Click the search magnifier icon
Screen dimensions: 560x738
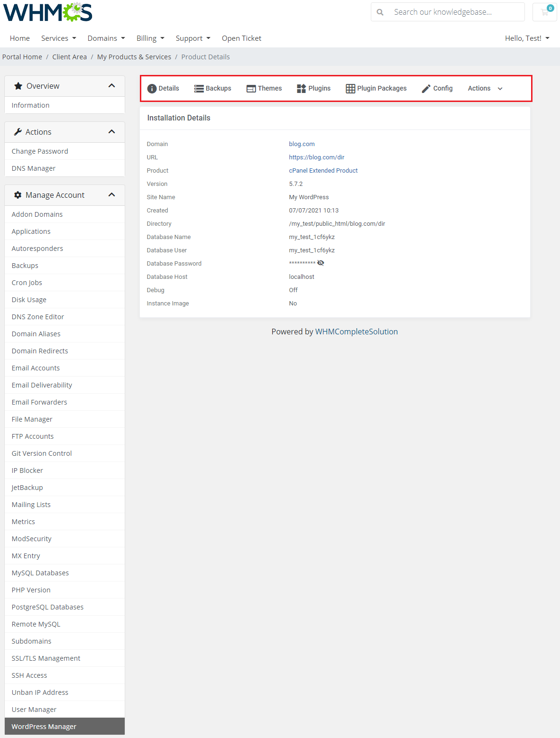pos(380,12)
